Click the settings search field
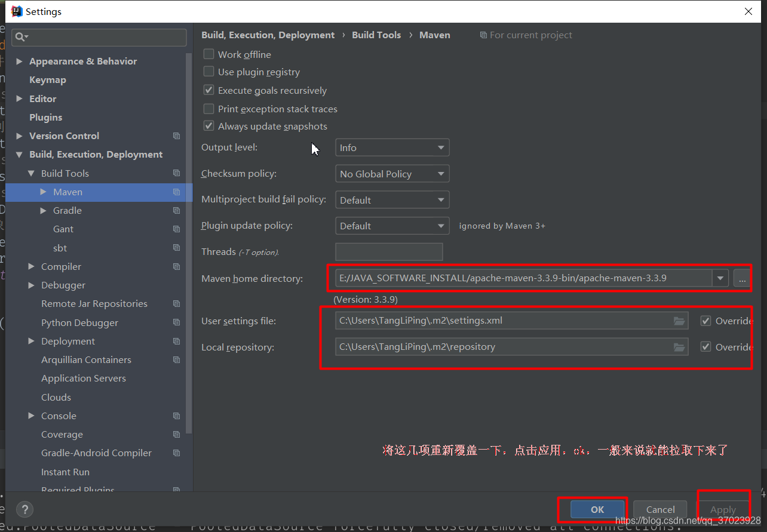 99,37
